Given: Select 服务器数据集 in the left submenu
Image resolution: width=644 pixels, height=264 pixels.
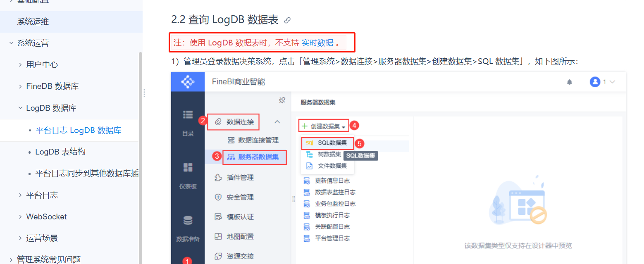Looking at the screenshot, I should pos(255,157).
